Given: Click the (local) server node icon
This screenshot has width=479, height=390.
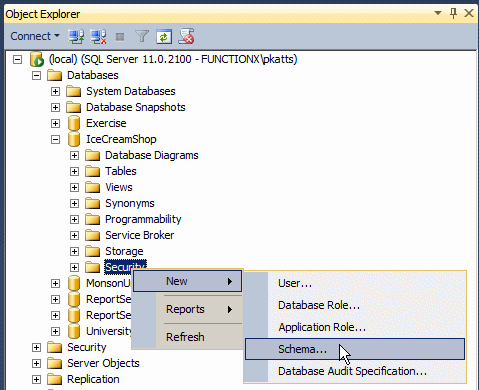Looking at the screenshot, I should 37,59.
